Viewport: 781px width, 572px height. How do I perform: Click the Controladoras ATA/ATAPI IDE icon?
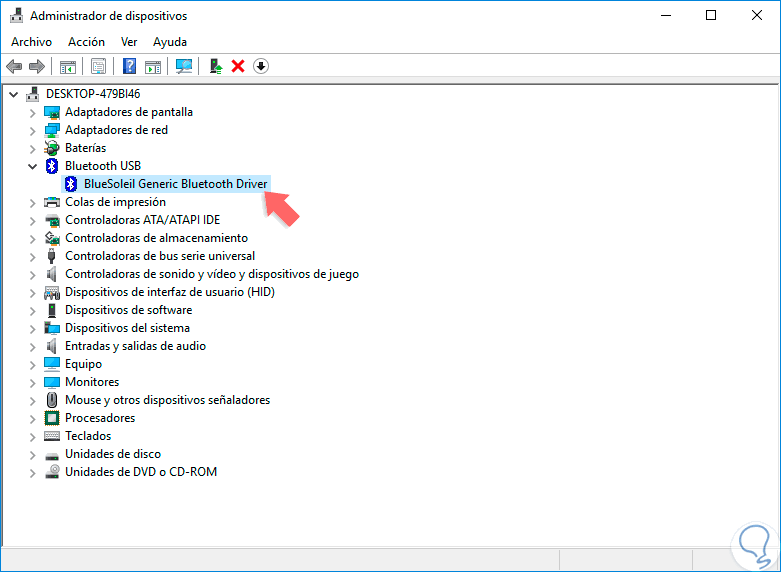[52, 220]
